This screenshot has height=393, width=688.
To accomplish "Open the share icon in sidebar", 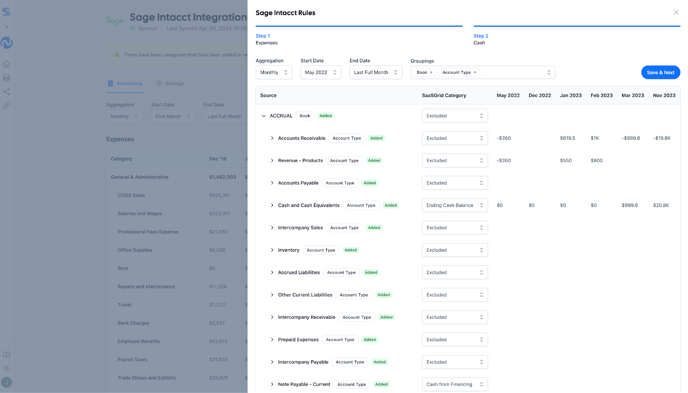I will point(7,92).
